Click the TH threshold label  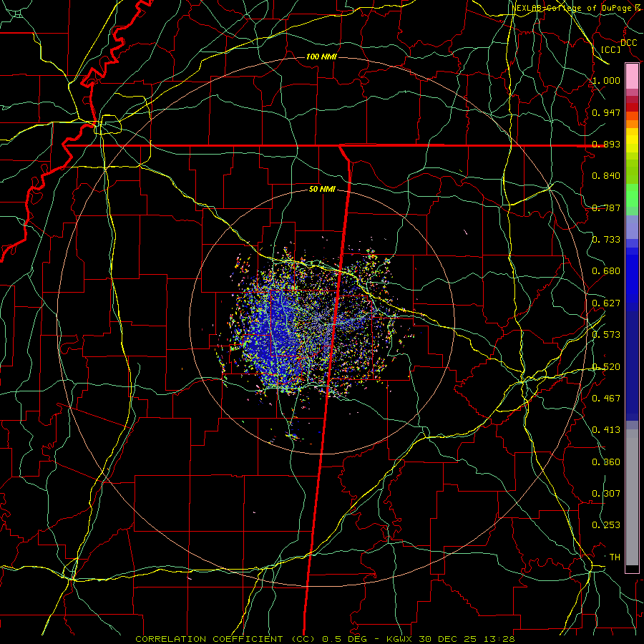pyautogui.click(x=615, y=557)
